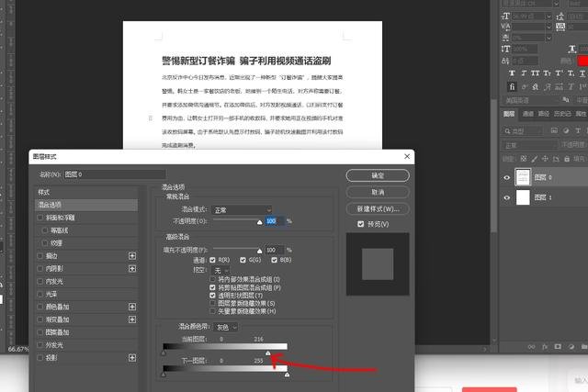Viewport: 588px width, 392px height.
Task: Select 混合选项 in the styles list
Action: click(55, 204)
